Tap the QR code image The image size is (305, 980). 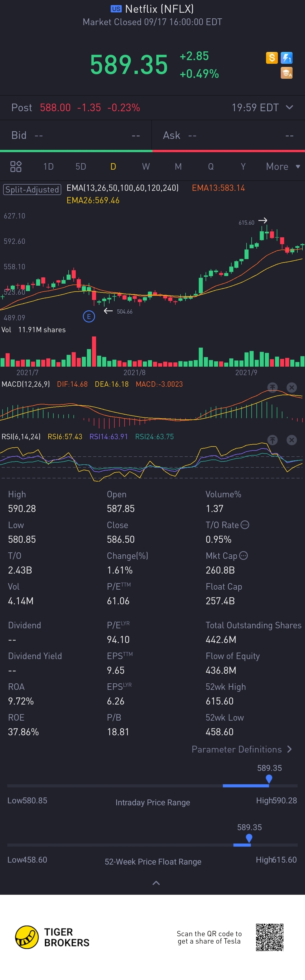click(x=270, y=937)
